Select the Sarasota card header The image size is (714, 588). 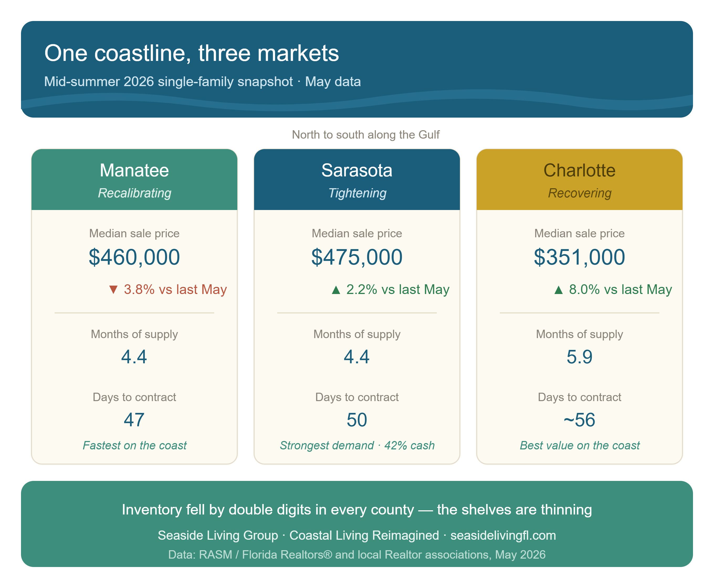point(357,180)
